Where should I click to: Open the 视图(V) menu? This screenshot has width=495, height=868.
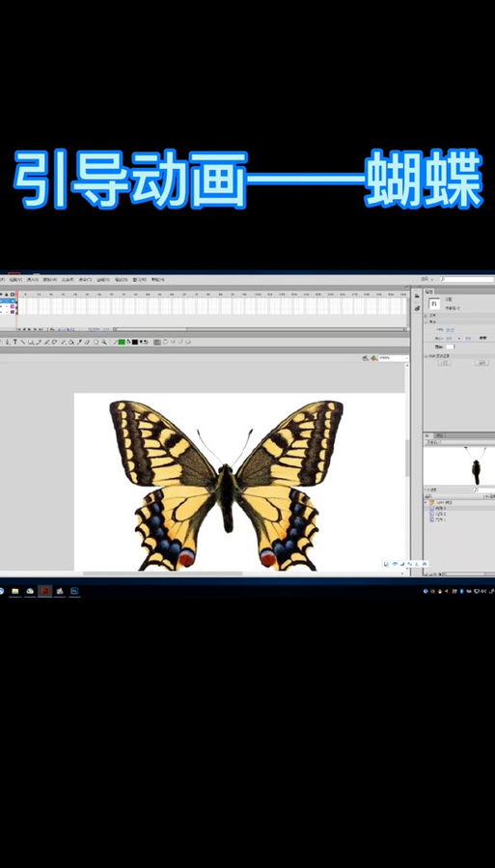coord(15,280)
